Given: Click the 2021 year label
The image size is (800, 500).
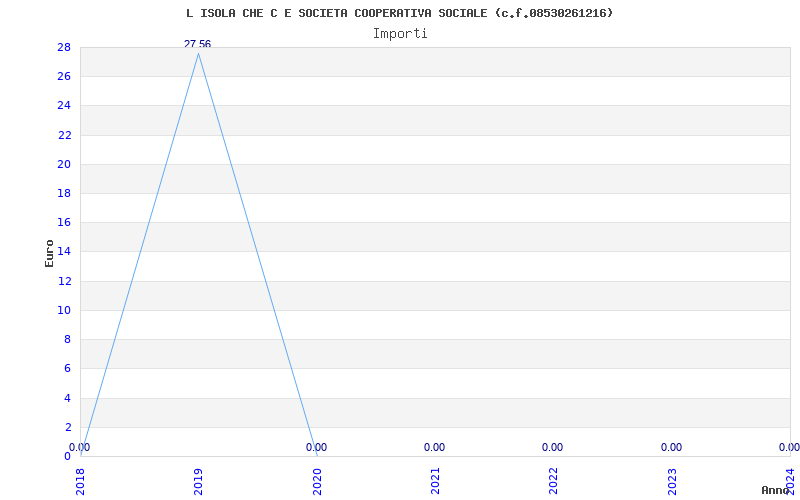Looking at the screenshot, I should pos(435,482).
